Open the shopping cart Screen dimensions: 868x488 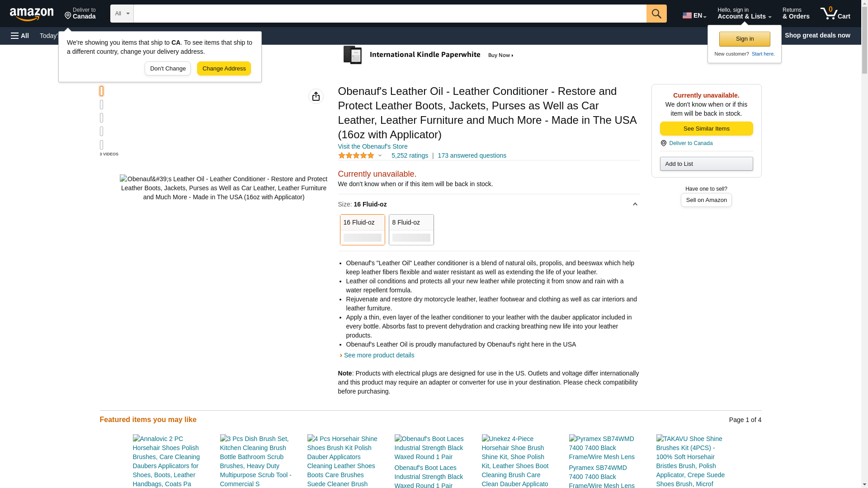pos(835,14)
